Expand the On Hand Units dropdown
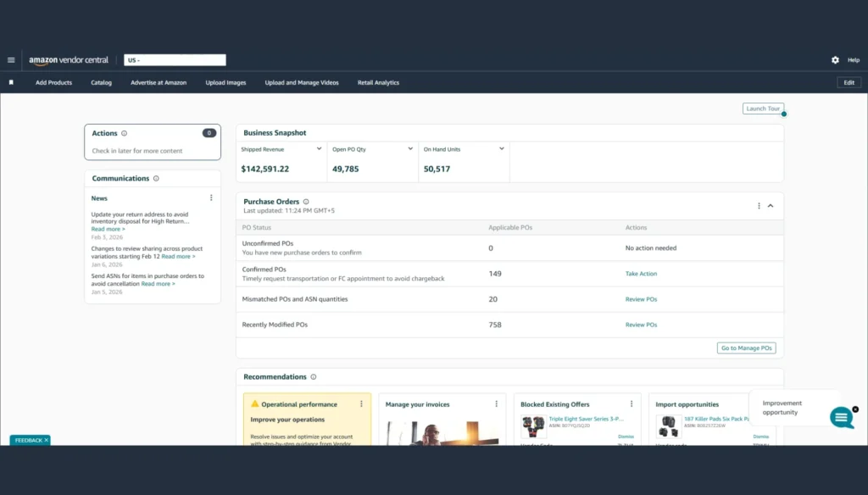This screenshot has height=495, width=868. coord(502,149)
